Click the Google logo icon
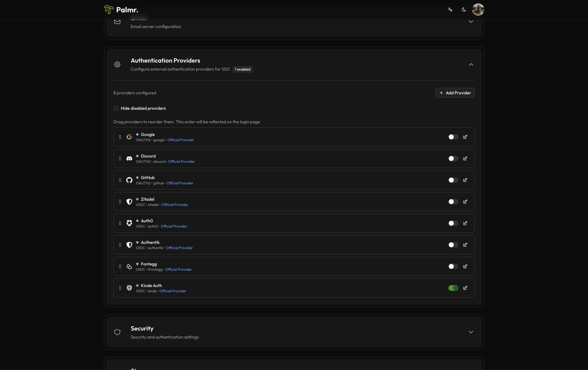The width and height of the screenshot is (588, 370). [x=129, y=137]
